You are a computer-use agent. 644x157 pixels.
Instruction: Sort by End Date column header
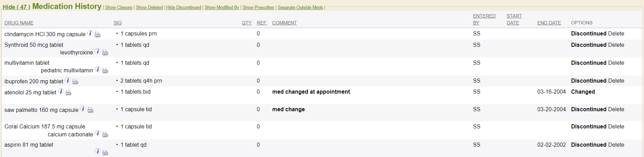[549, 23]
